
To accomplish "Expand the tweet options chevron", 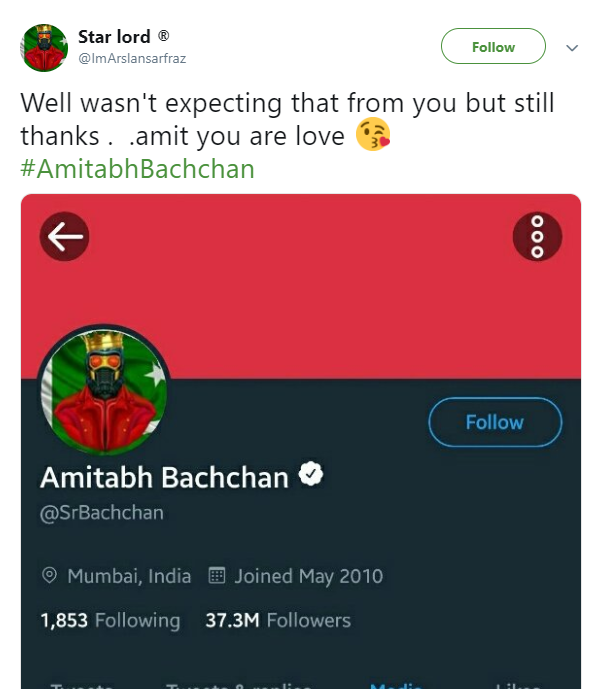I will pos(572,47).
